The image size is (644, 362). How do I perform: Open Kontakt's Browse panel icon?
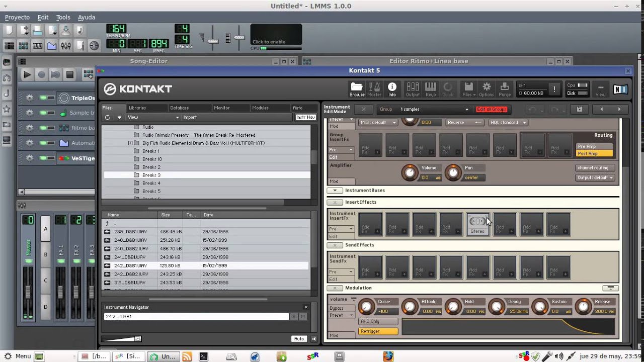click(357, 89)
